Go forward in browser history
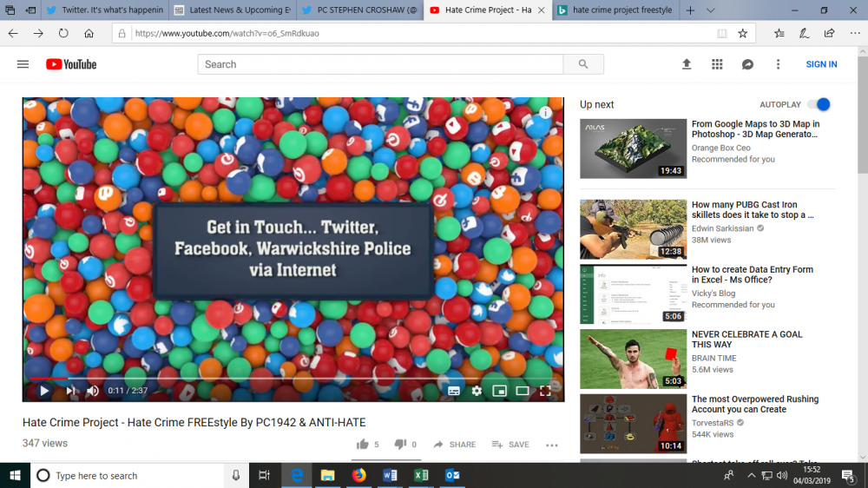This screenshot has width=868, height=488. click(x=38, y=33)
